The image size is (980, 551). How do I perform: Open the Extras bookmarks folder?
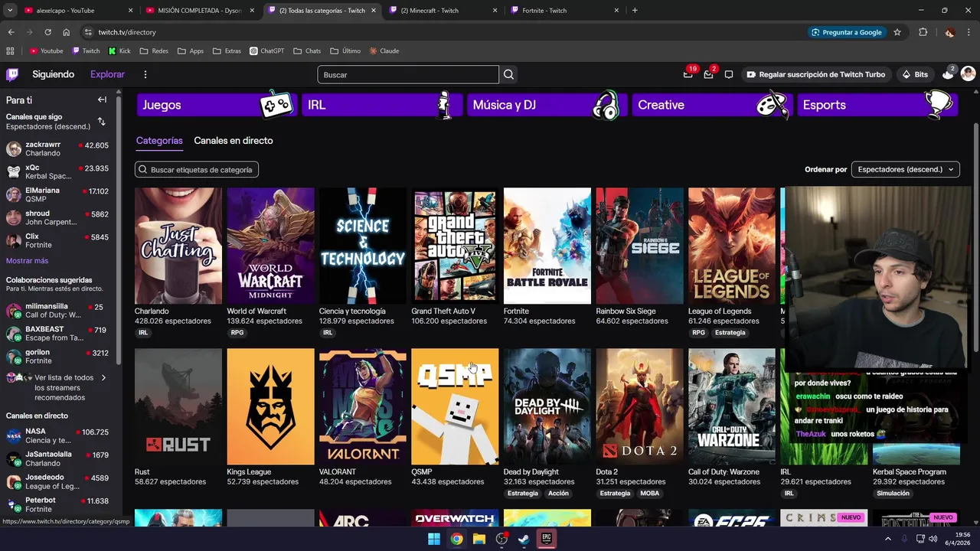click(227, 51)
